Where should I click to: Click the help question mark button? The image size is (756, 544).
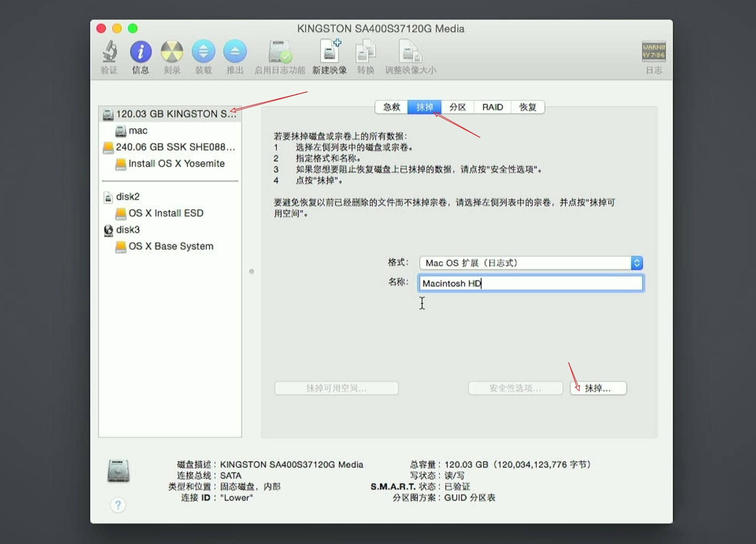pos(118,505)
